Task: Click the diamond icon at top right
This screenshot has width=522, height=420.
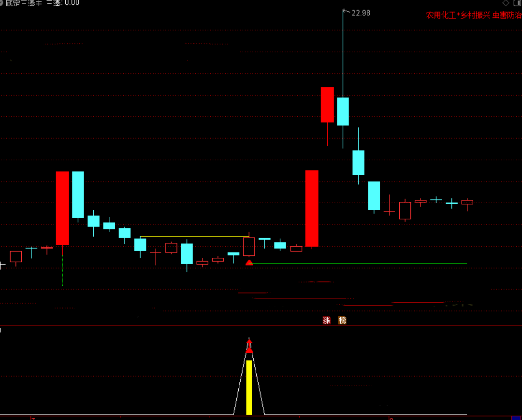Action: click(x=506, y=3)
